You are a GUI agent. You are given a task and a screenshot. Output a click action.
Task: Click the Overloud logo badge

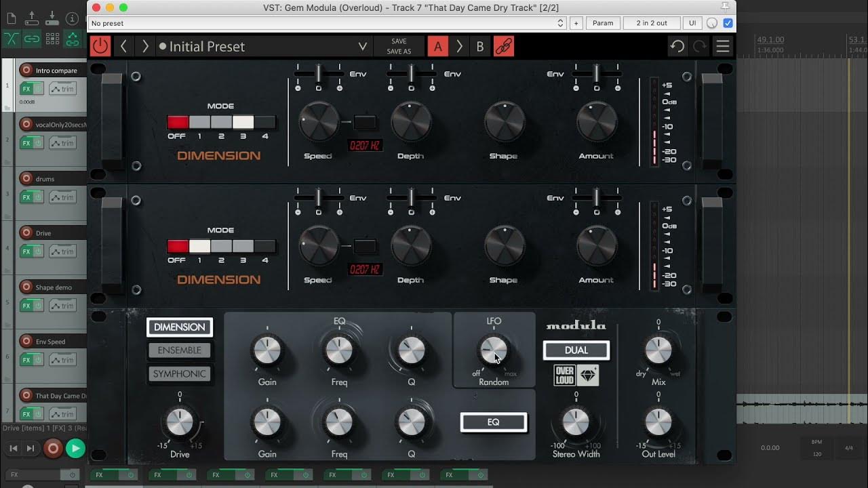coord(564,375)
